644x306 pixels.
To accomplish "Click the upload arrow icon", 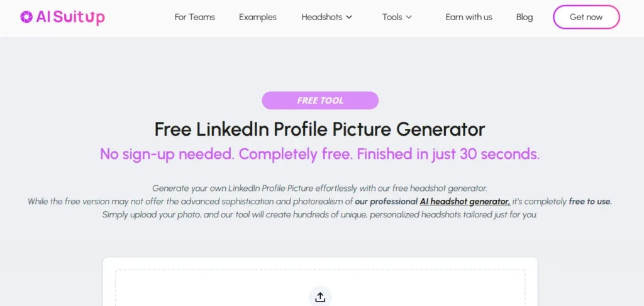I will point(320,297).
